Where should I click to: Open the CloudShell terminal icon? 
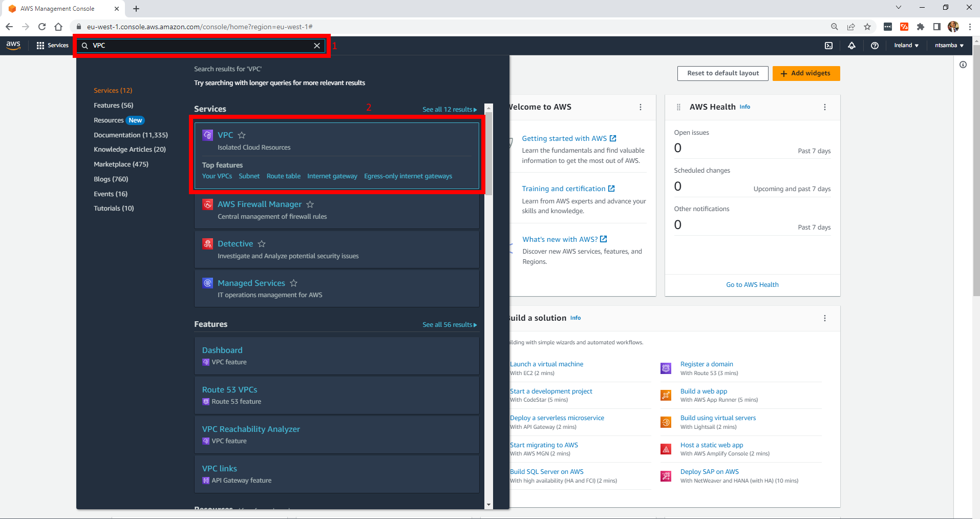coord(828,46)
